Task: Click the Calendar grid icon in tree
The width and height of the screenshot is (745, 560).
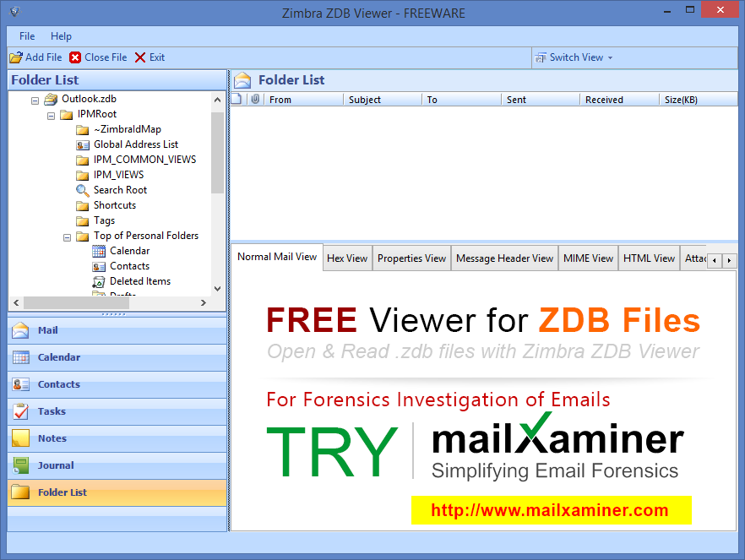Action: (99, 251)
